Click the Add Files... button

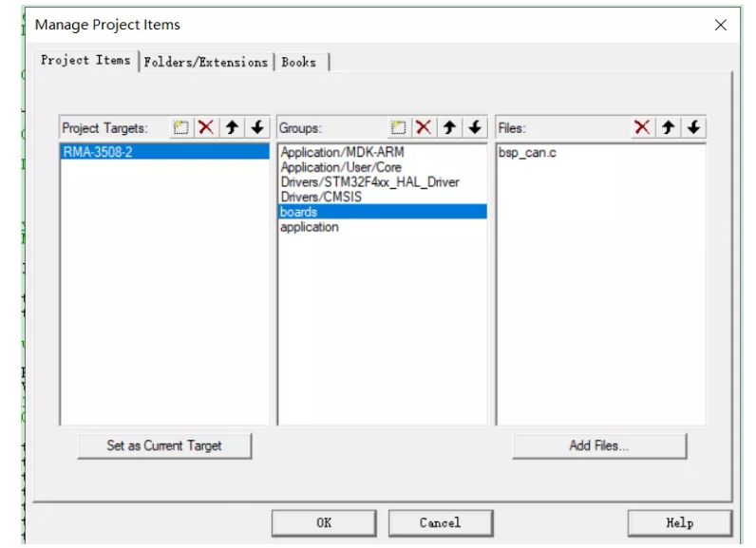pyautogui.click(x=599, y=445)
